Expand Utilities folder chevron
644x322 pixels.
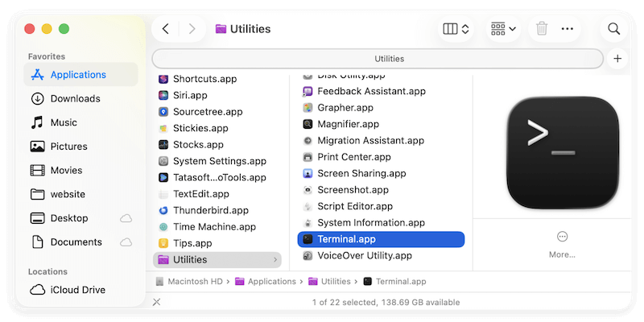click(275, 259)
